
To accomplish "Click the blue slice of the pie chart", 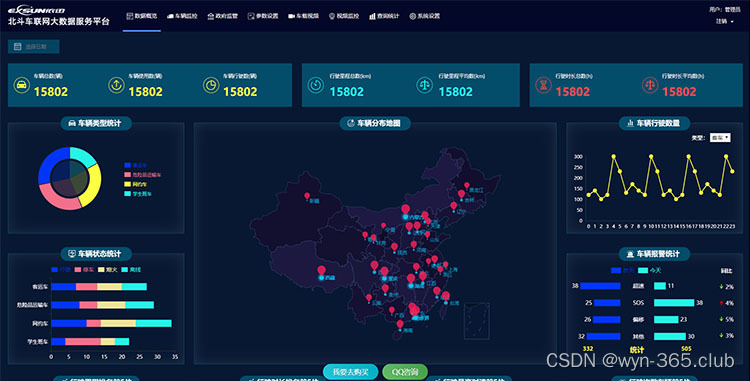I will 48,164.
